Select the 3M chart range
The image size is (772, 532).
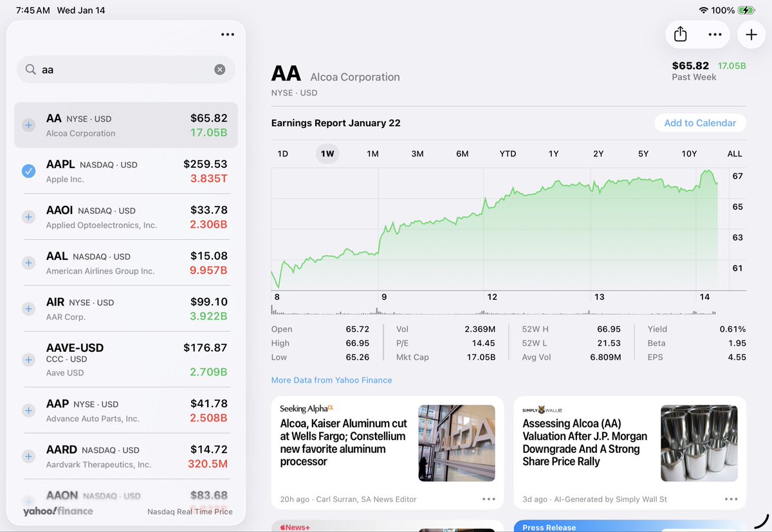click(418, 154)
